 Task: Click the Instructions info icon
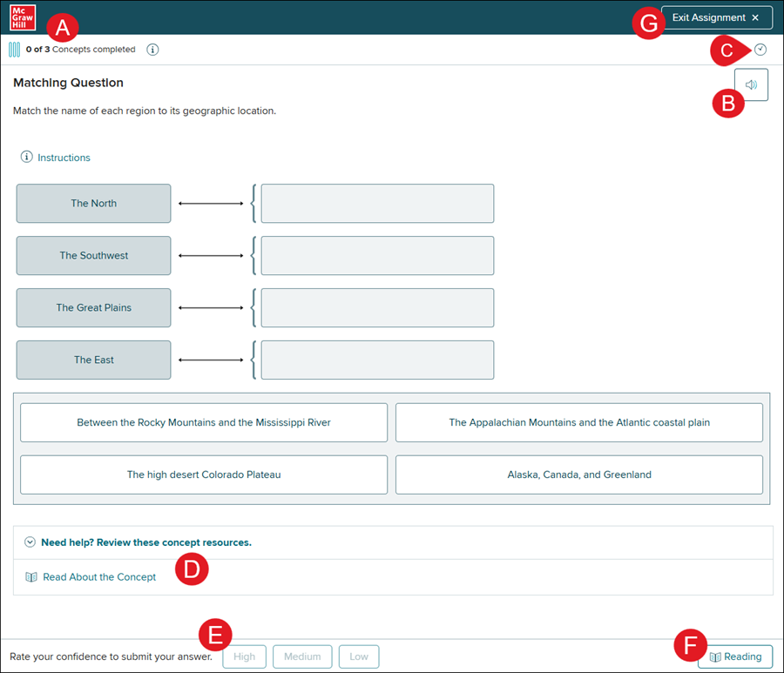(x=26, y=158)
